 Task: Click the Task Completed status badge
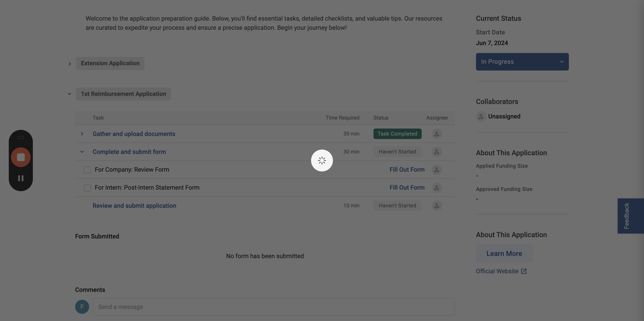click(x=398, y=134)
